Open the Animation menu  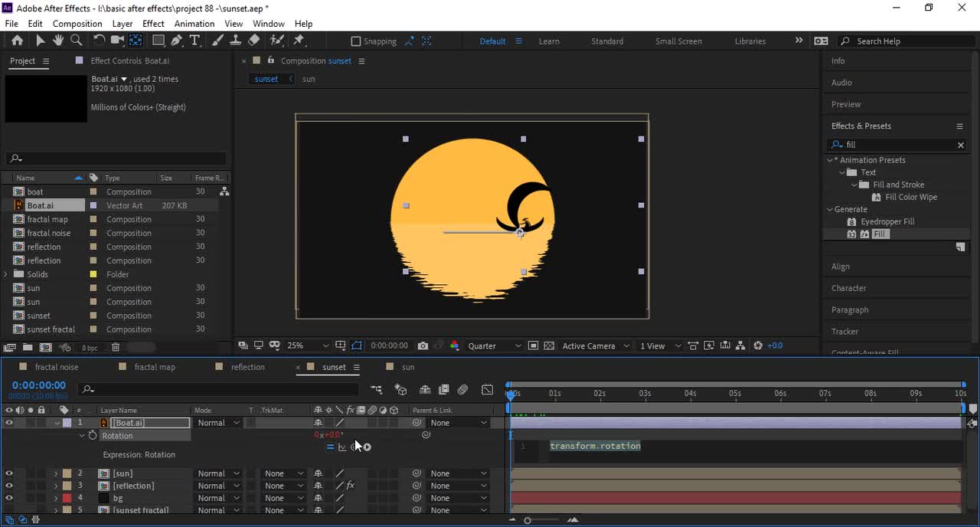194,24
